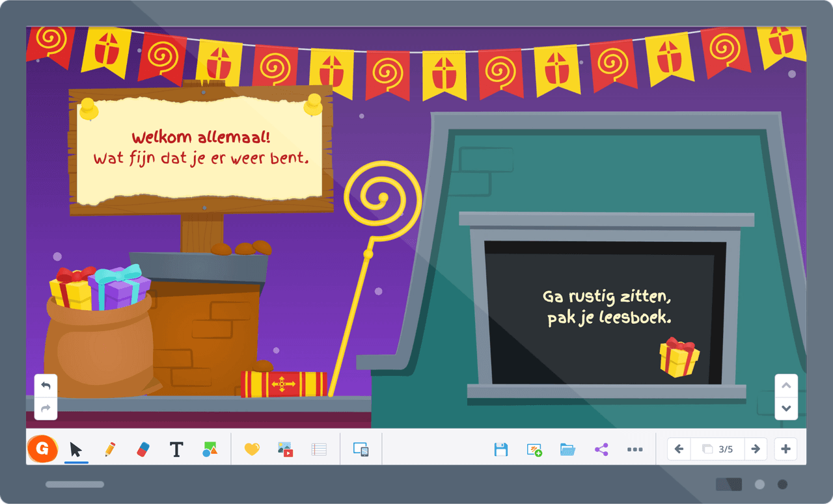Click the orange Gynzy logo
This screenshot has height=504, width=833.
tap(43, 449)
